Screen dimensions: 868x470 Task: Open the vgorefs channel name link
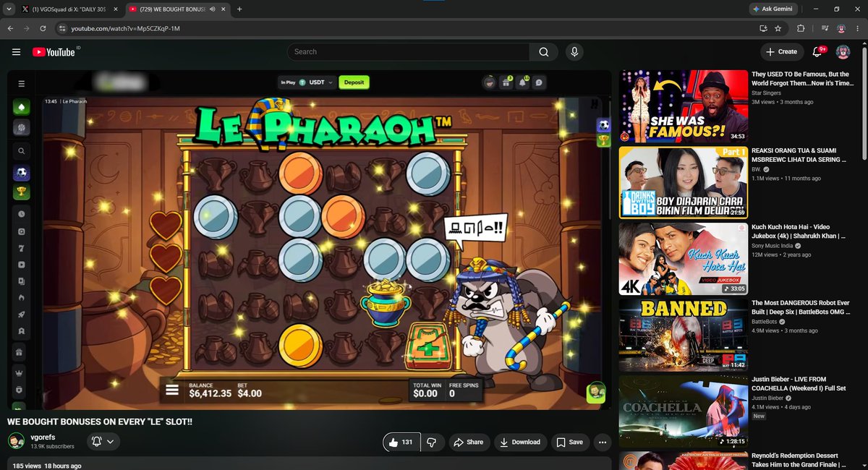[43, 437]
